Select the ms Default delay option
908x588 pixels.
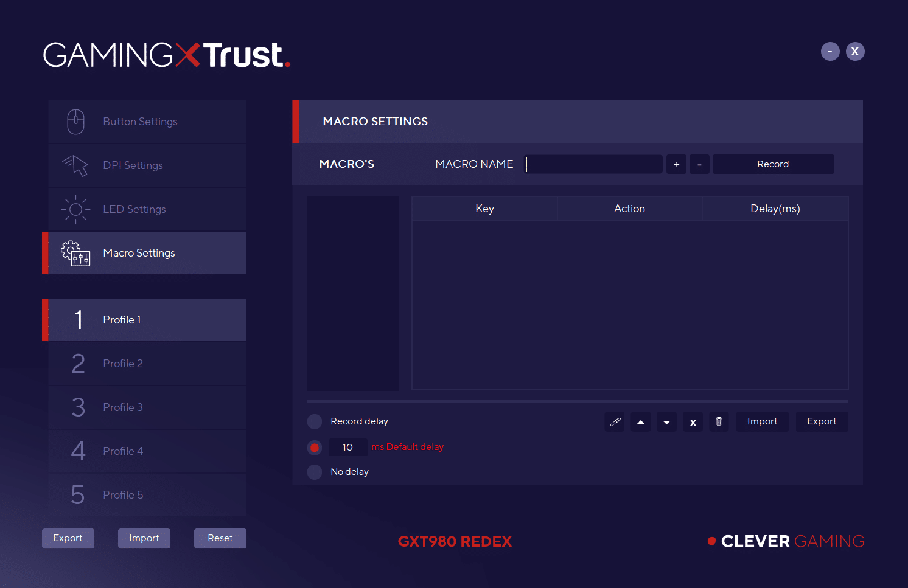tap(315, 448)
